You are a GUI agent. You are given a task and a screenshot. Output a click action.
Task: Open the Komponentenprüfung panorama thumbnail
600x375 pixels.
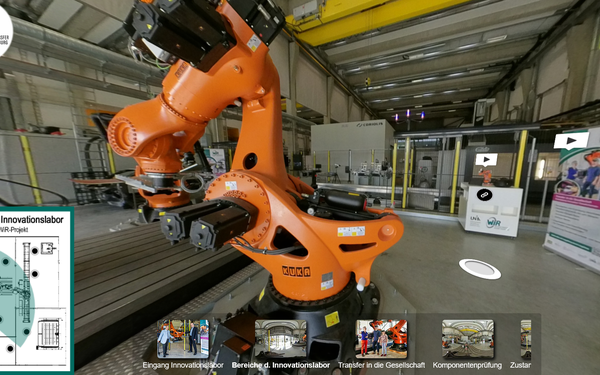[468, 339]
